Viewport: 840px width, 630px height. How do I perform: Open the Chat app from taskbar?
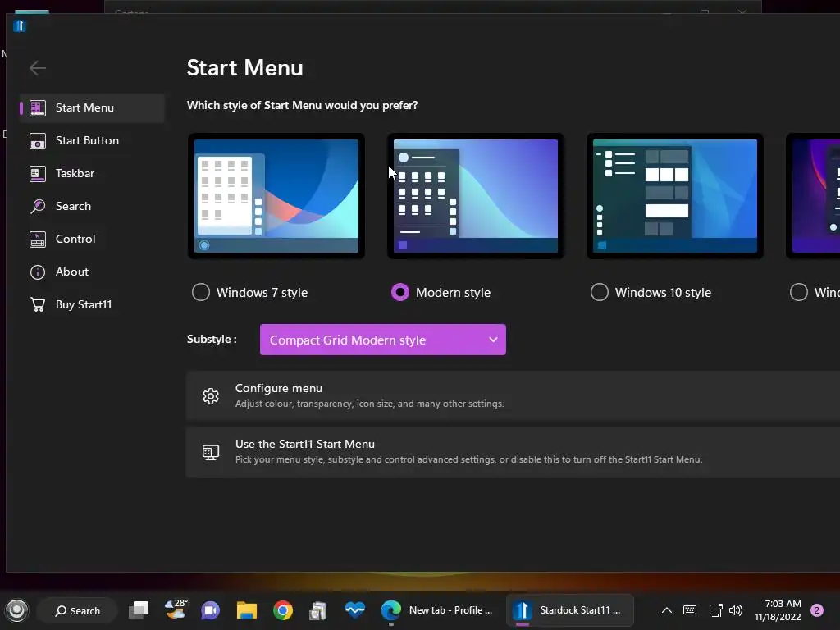[211, 610]
